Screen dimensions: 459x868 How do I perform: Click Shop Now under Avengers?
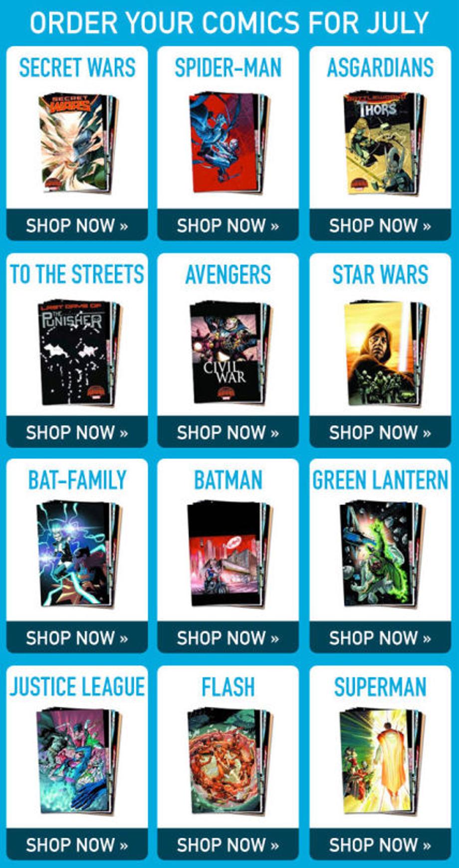pos(228,432)
